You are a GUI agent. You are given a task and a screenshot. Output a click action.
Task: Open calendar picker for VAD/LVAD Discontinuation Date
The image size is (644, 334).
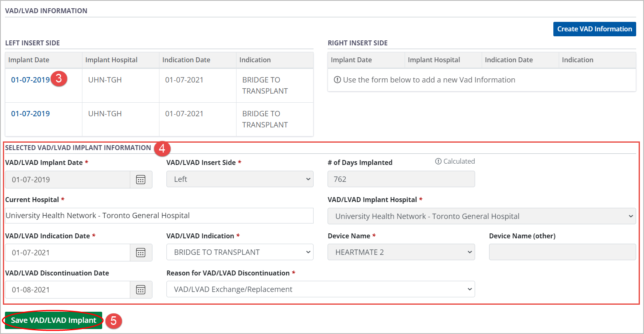141,290
